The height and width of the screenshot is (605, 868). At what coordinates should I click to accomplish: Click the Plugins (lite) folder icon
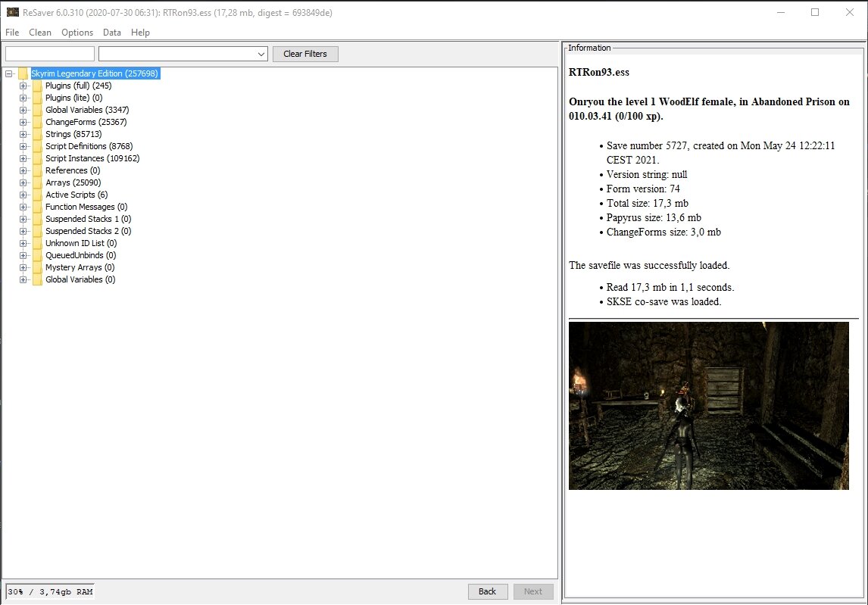[x=37, y=98]
